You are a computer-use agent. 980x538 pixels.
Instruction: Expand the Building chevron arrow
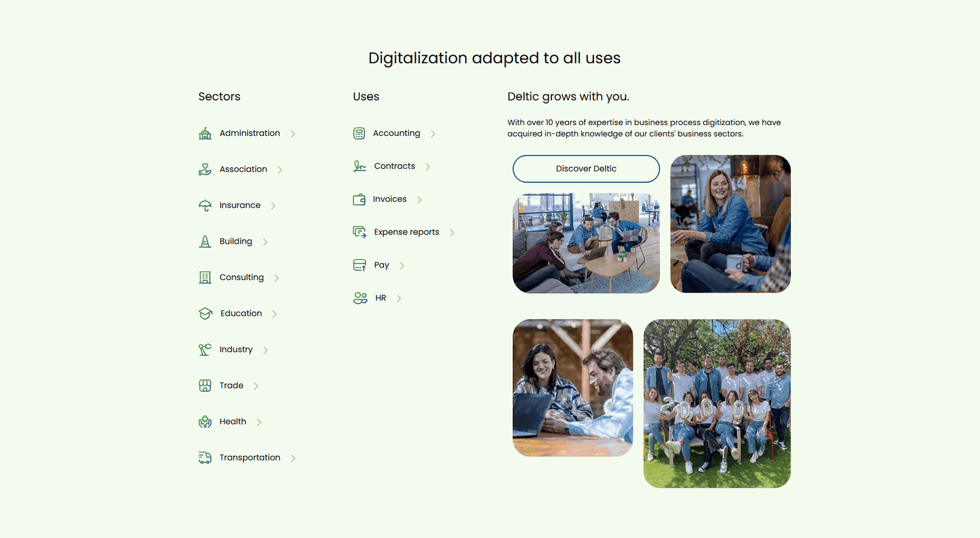tap(265, 242)
